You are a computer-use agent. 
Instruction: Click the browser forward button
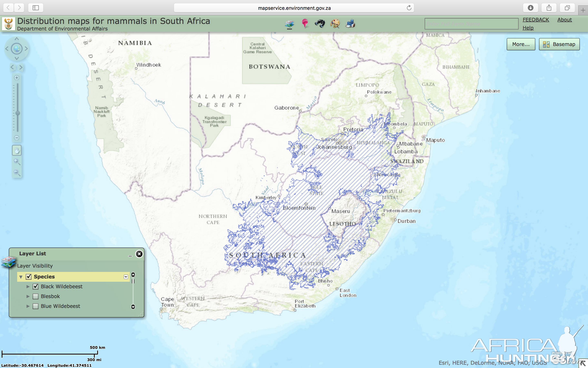[x=19, y=8]
